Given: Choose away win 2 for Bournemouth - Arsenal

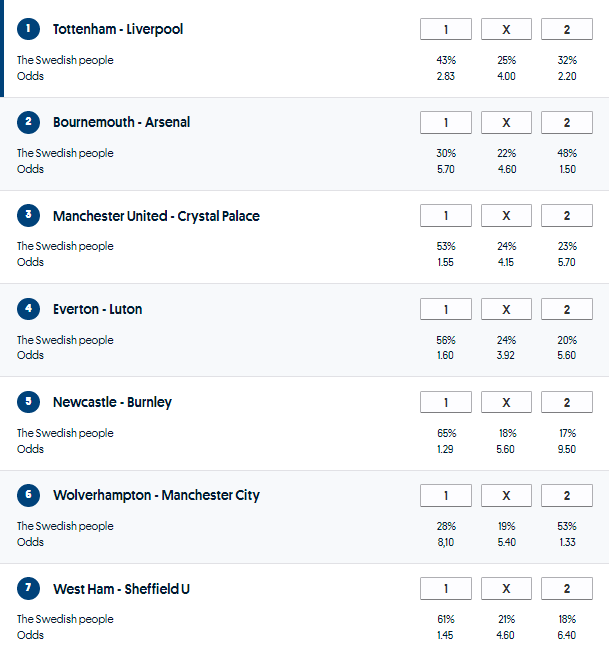Looking at the screenshot, I should coord(567,123).
